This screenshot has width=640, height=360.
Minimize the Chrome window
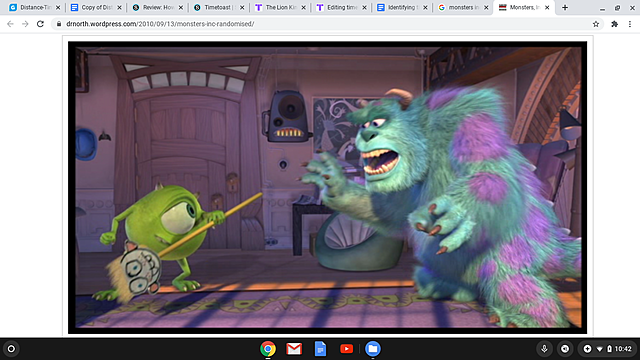(602, 8)
